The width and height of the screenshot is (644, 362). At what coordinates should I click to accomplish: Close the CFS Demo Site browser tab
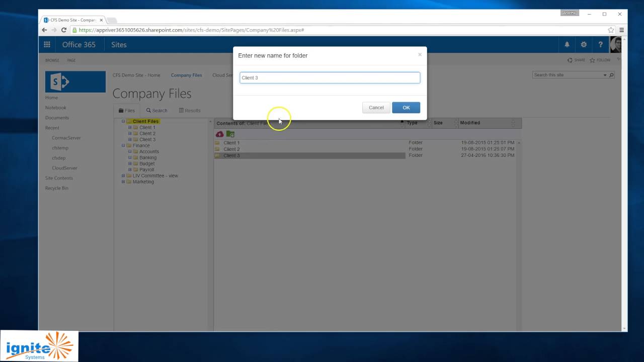101,20
